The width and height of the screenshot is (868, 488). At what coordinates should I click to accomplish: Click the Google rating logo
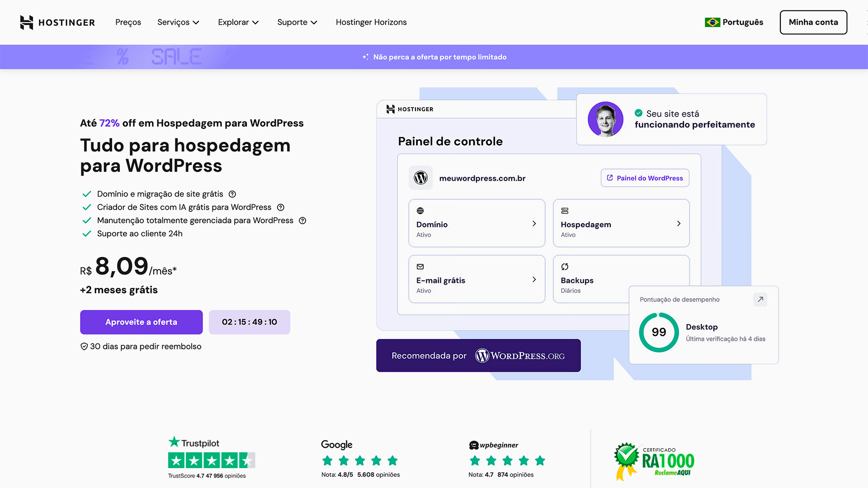(337, 445)
